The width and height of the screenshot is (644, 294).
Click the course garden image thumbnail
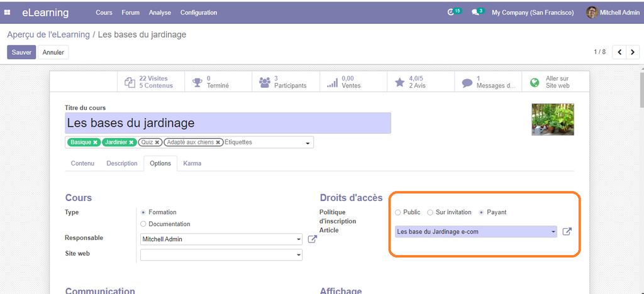[x=552, y=119]
